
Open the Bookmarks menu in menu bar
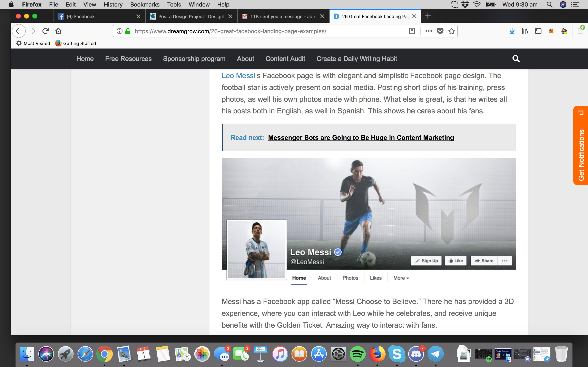(145, 4)
